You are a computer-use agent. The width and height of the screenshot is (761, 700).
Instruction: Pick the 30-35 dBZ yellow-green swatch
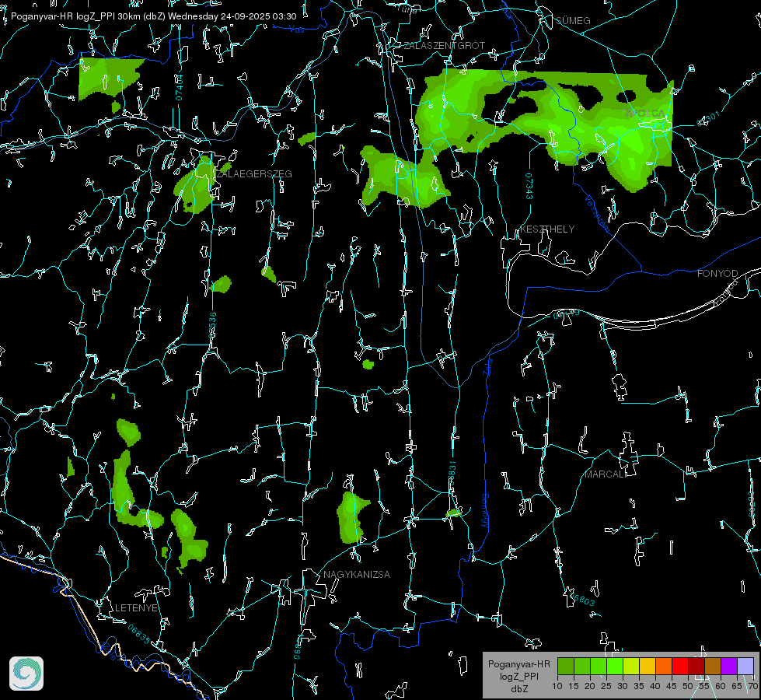click(x=631, y=666)
